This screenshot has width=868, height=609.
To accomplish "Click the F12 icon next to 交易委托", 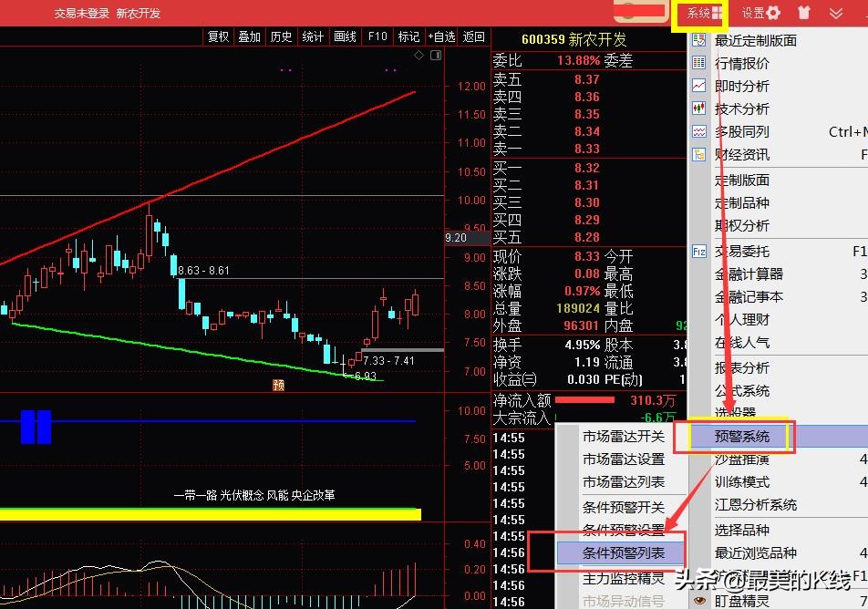I will tap(698, 251).
